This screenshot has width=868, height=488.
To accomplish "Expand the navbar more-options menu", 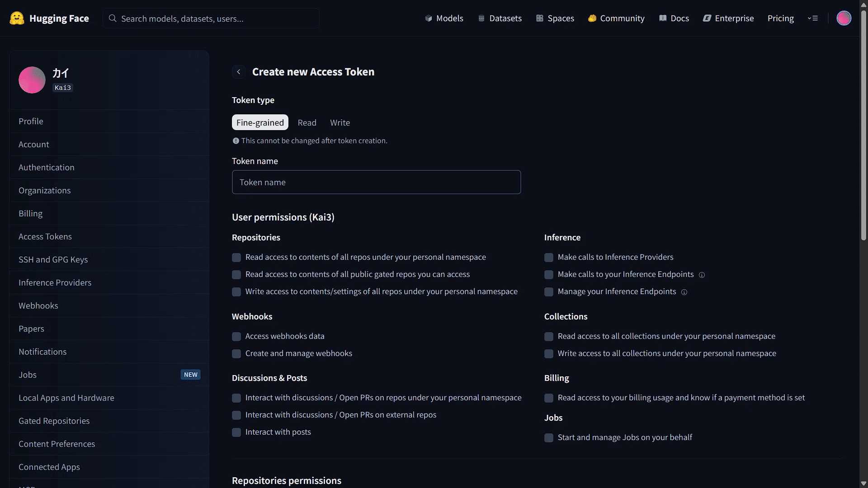I will [813, 19].
